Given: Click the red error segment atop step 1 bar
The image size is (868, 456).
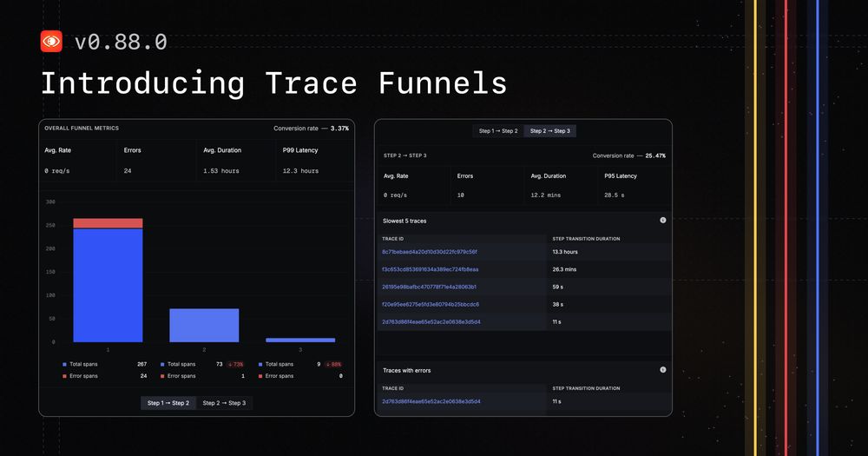Looking at the screenshot, I should pos(108,223).
